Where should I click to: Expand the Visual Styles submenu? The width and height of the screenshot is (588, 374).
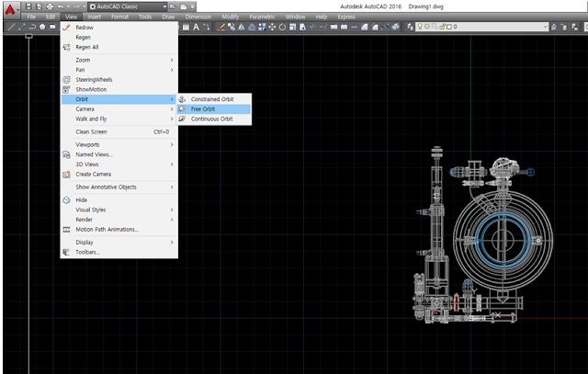click(119, 210)
